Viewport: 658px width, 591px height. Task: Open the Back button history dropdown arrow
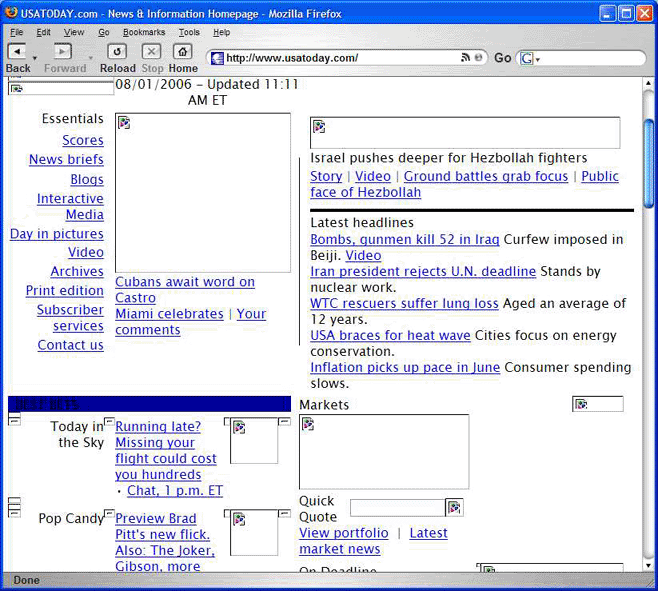click(35, 59)
